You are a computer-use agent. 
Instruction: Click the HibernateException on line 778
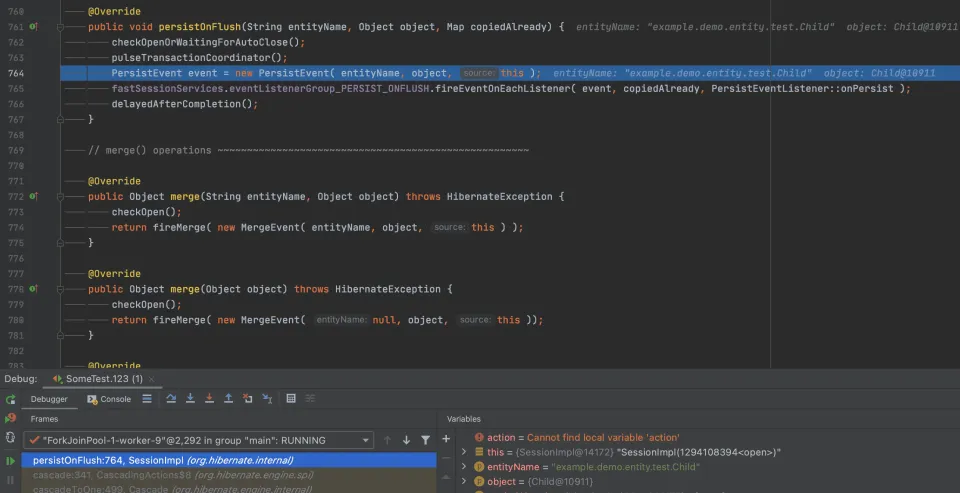pos(388,289)
